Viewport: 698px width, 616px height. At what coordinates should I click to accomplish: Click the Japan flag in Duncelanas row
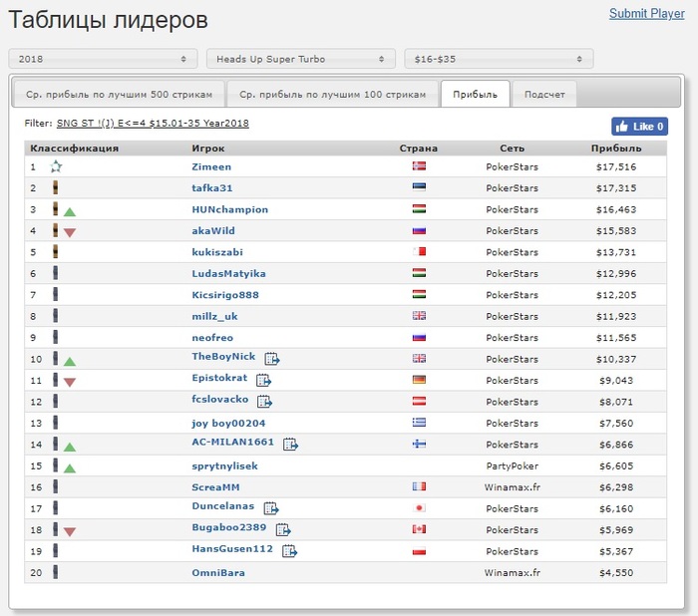pyautogui.click(x=419, y=507)
